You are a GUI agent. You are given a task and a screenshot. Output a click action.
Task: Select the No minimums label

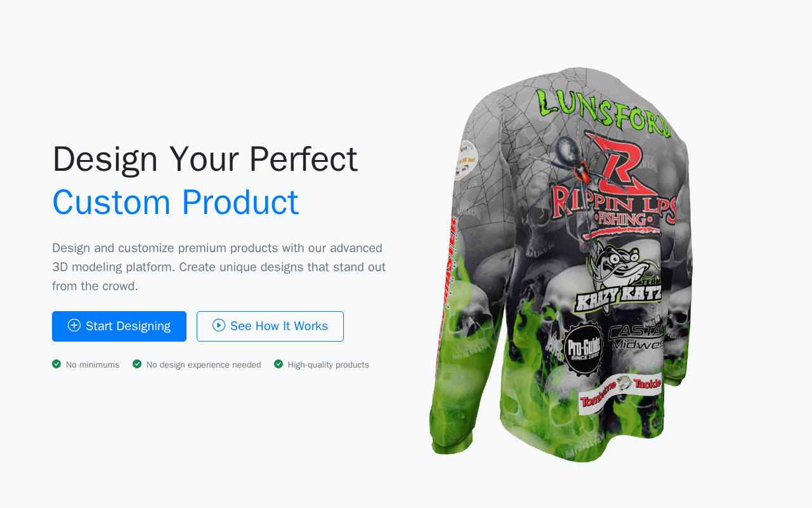coord(93,364)
